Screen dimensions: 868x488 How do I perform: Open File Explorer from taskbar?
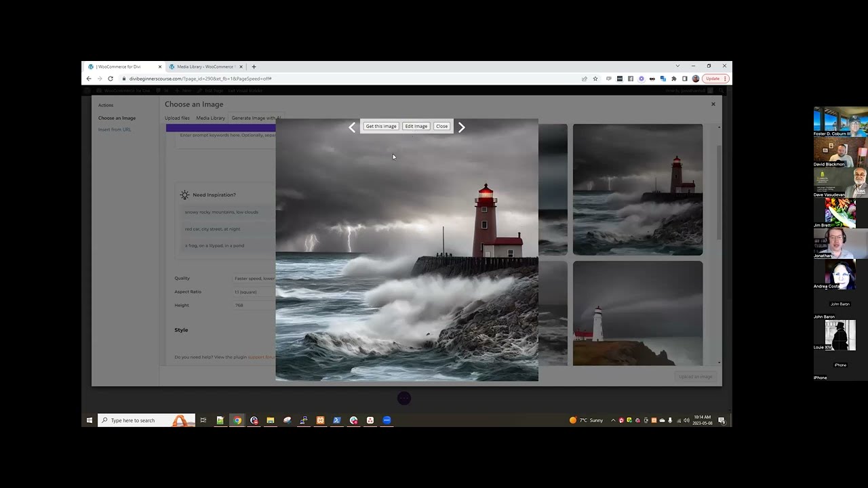270,420
